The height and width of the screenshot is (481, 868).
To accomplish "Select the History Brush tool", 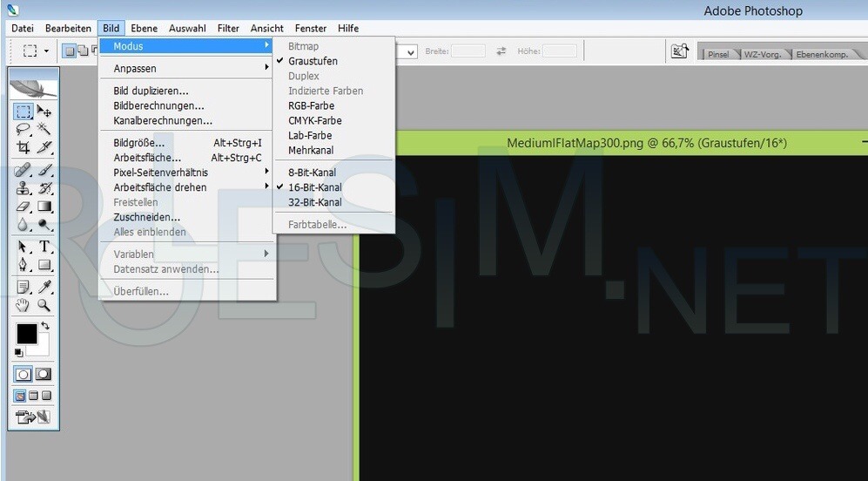I will [44, 188].
